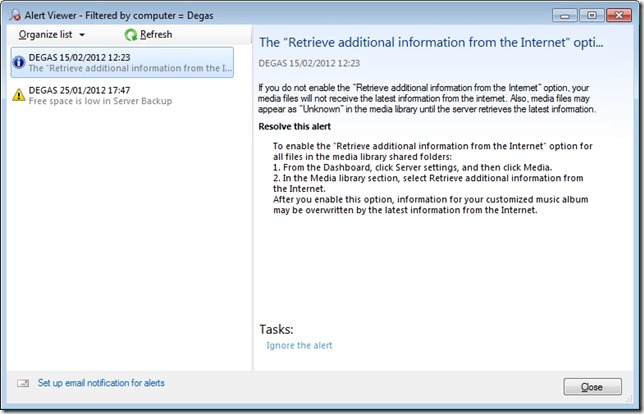Open the Organize list menu
The width and height of the screenshot is (644, 414).
click(45, 35)
